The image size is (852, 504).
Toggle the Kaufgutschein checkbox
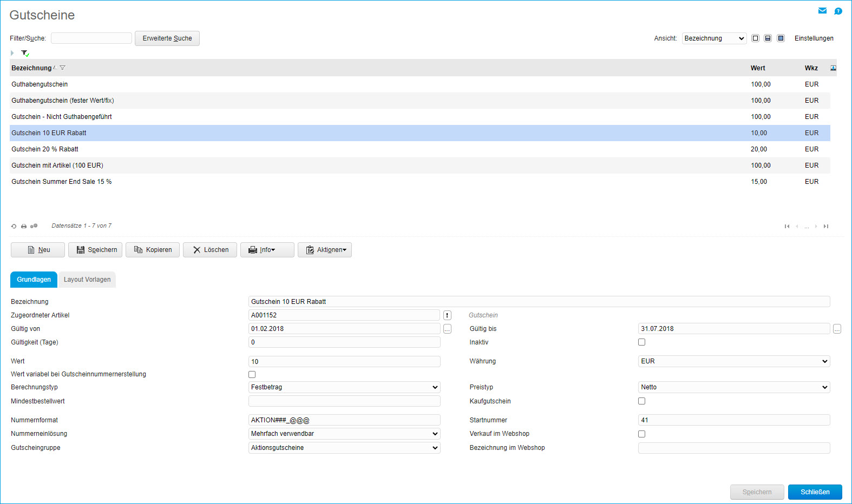pyautogui.click(x=641, y=401)
